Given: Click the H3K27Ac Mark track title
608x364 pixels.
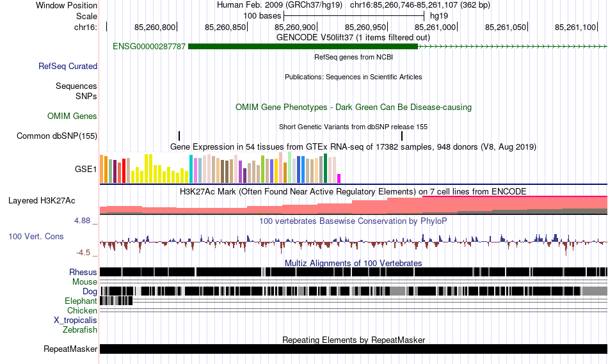Looking at the screenshot, I should pos(353,191).
